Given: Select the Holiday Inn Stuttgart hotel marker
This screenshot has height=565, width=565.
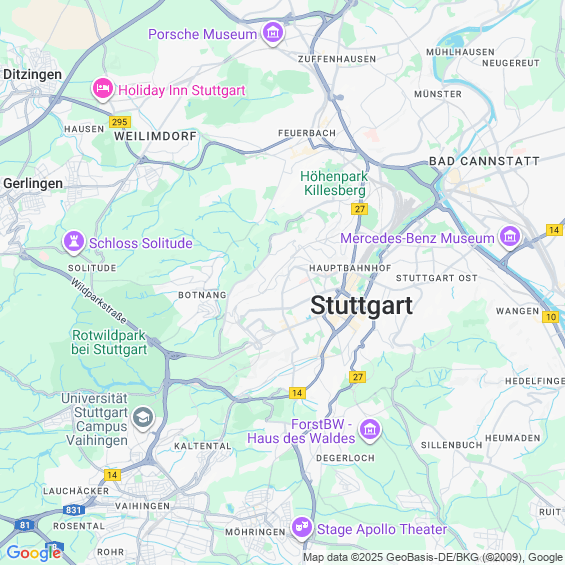Looking at the screenshot, I should pyautogui.click(x=103, y=89).
